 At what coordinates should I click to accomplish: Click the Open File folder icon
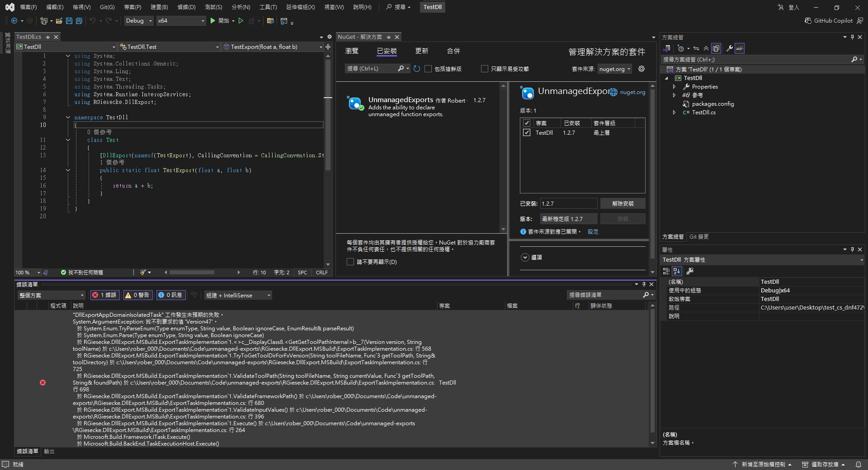click(x=59, y=21)
